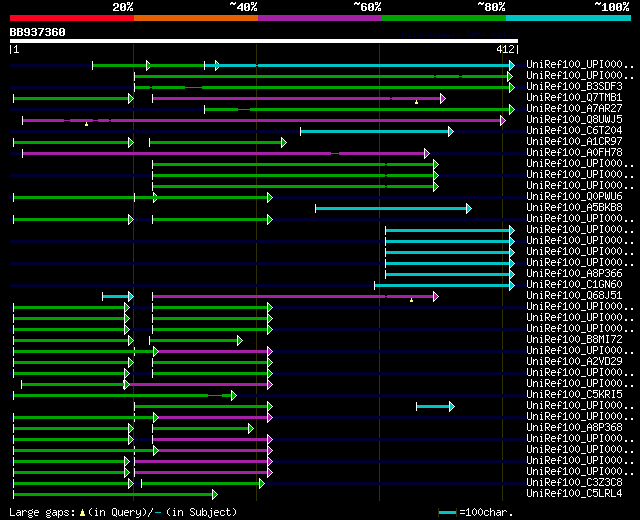Image resolution: width=640 pixels, height=520 pixels.
Task: Select the UniRef100_C5KRI5 label
Action: 574,395
